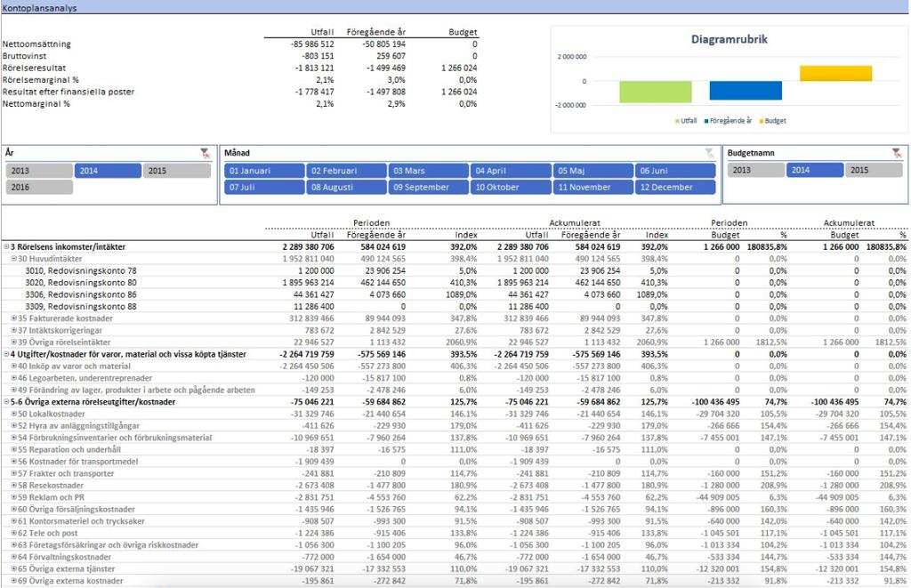Click Nettomarginal % summary label
911x588 pixels.
pos(36,104)
